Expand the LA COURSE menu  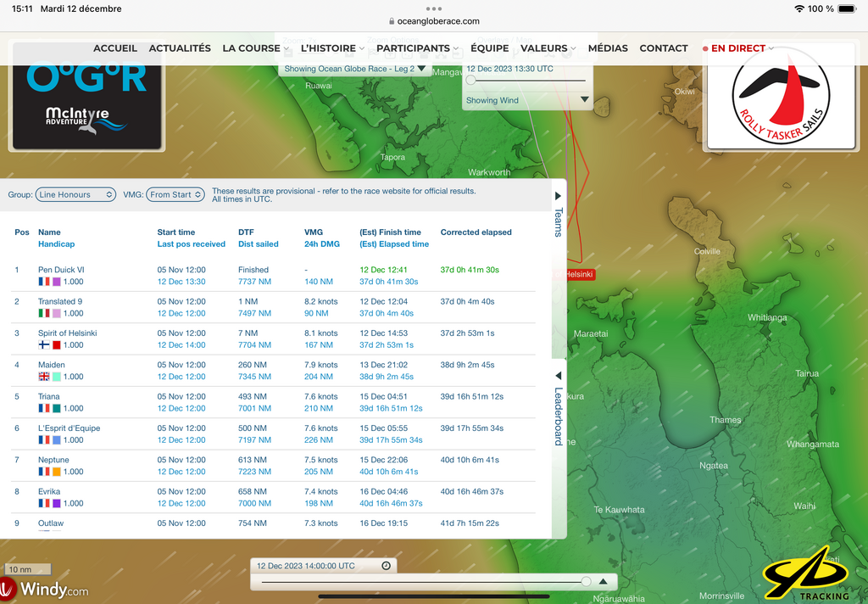pyautogui.click(x=256, y=48)
